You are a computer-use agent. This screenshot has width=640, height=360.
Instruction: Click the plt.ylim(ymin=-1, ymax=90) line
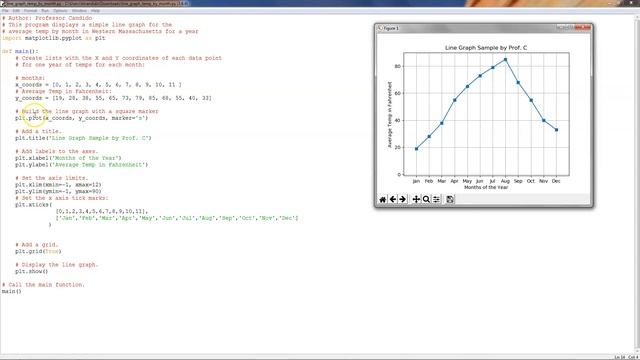tap(58, 191)
